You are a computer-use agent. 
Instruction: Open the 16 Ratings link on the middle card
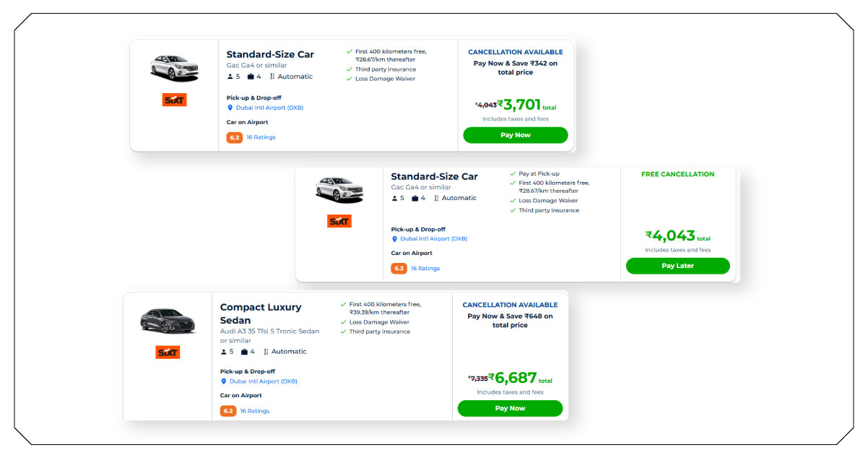click(425, 268)
